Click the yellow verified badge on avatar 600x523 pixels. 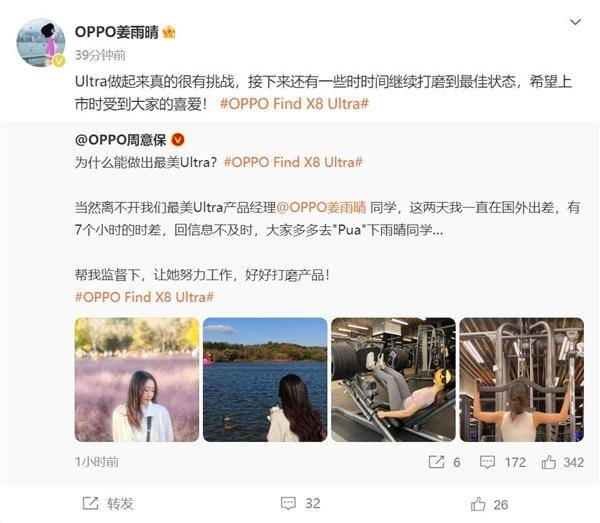(59, 60)
